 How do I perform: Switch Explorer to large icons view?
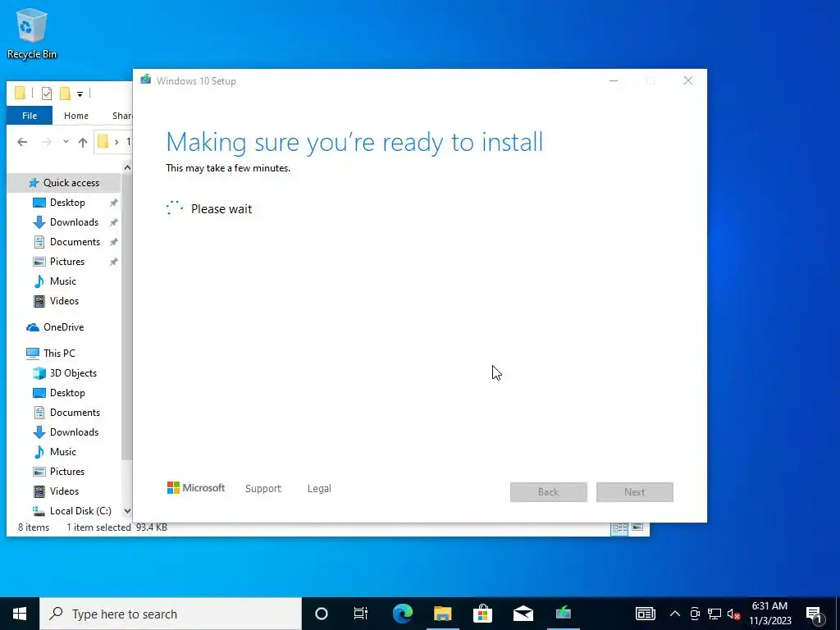click(x=637, y=527)
